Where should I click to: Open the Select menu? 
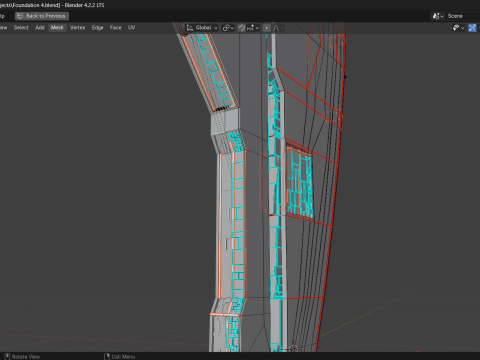point(21,28)
